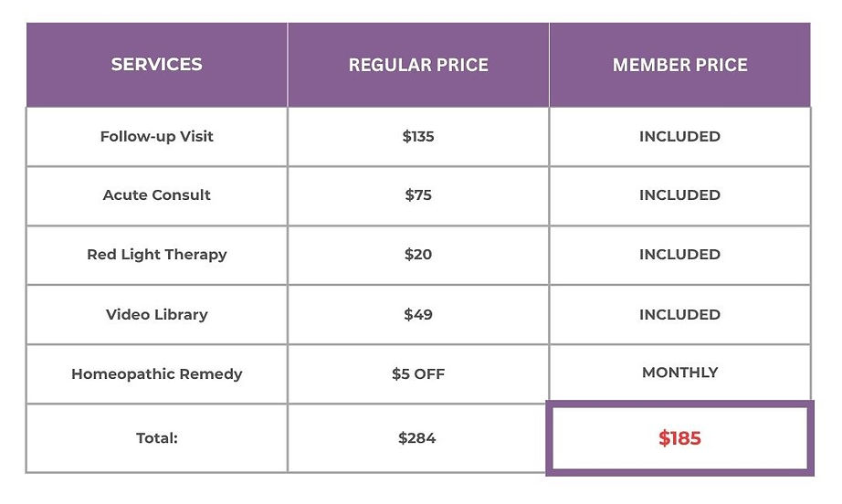Click the Total: row label
The image size is (842, 504).
(x=156, y=438)
